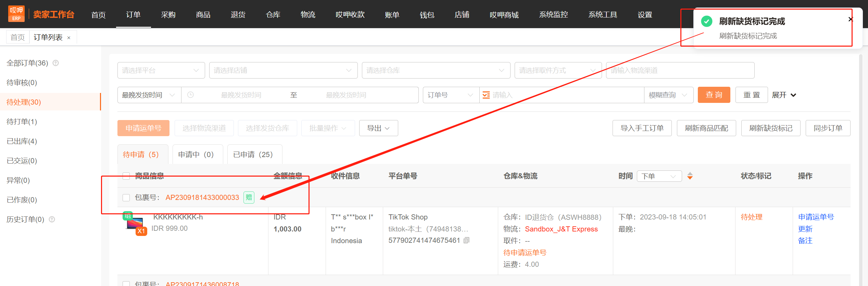Open the 设置 top menu
868x286 pixels.
click(645, 15)
